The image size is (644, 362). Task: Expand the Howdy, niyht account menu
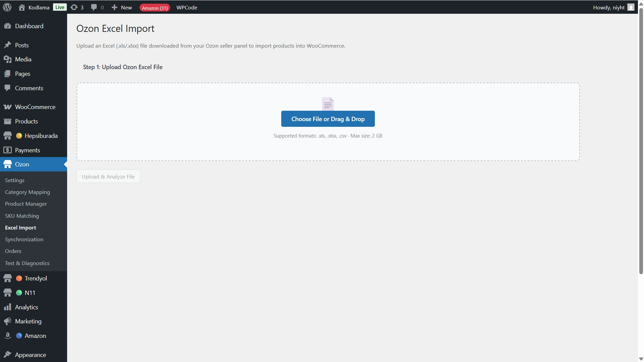click(608, 7)
